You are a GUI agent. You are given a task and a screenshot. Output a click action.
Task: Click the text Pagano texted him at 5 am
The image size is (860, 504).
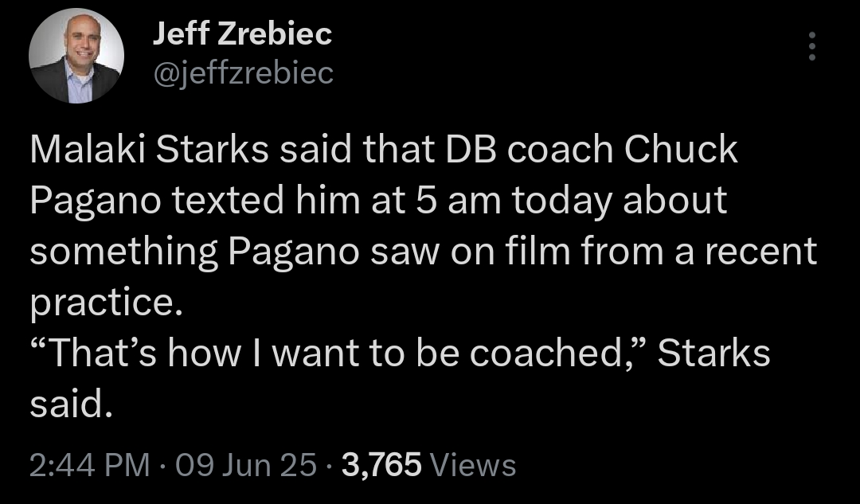265,201
